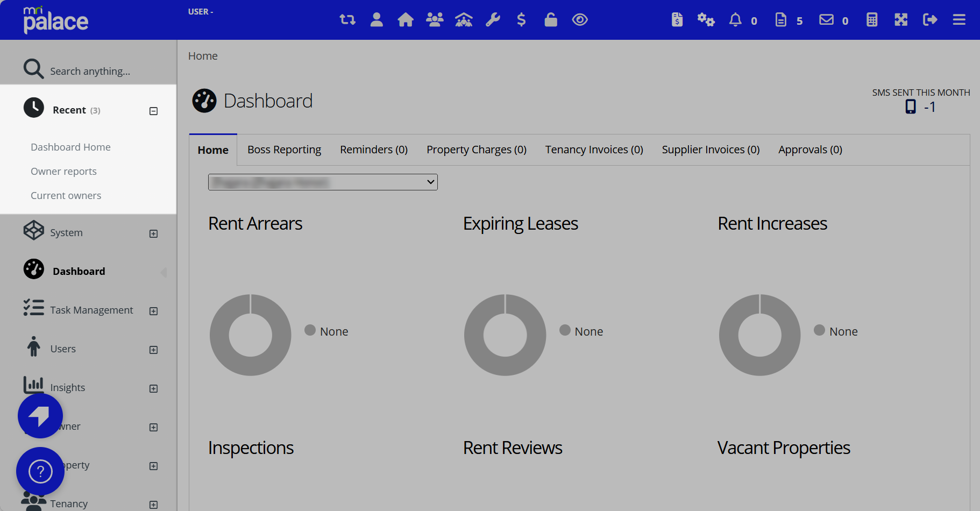Screen dimensions: 980x511
Task: Expand the System menu
Action: [x=153, y=233]
